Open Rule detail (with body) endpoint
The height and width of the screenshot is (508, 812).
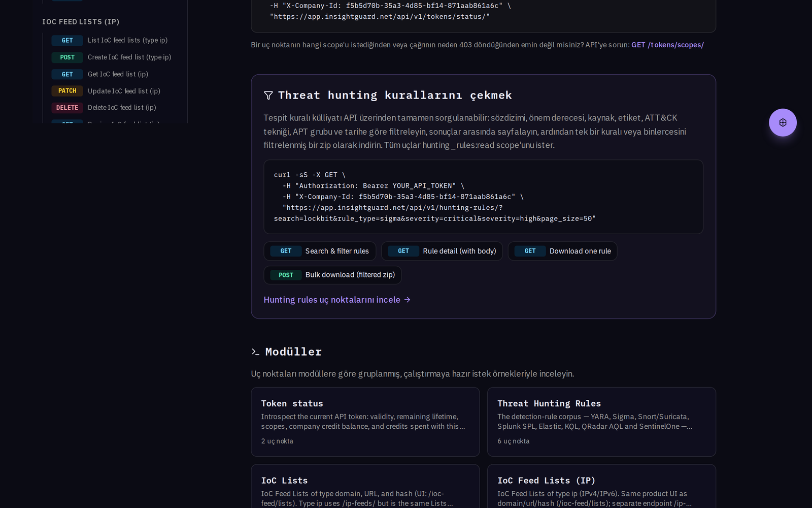pyautogui.click(x=442, y=251)
